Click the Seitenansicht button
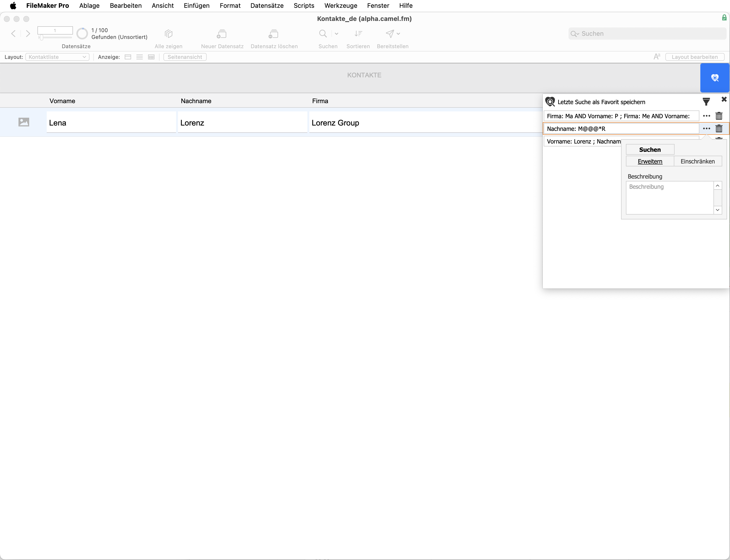Screen dimensions: 730x560 pyautogui.click(x=185, y=57)
